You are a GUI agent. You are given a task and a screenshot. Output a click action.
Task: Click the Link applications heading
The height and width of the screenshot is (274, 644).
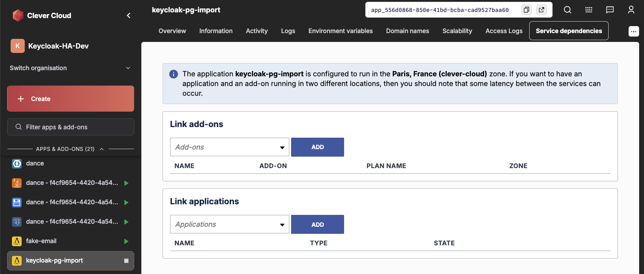(x=205, y=202)
